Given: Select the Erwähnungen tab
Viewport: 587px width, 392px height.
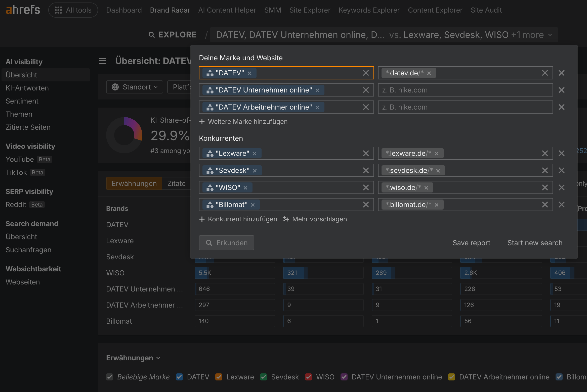Looking at the screenshot, I should 134,183.
